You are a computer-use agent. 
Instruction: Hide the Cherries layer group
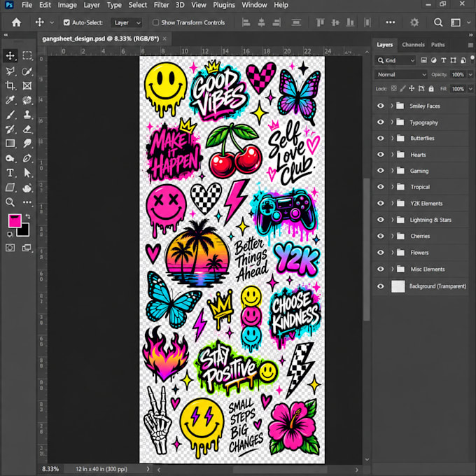380,236
